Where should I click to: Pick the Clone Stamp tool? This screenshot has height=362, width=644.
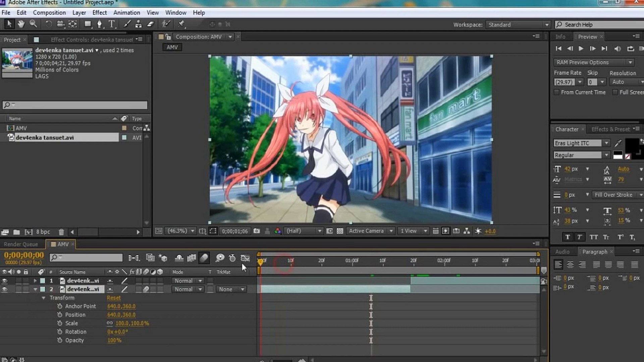point(138,24)
